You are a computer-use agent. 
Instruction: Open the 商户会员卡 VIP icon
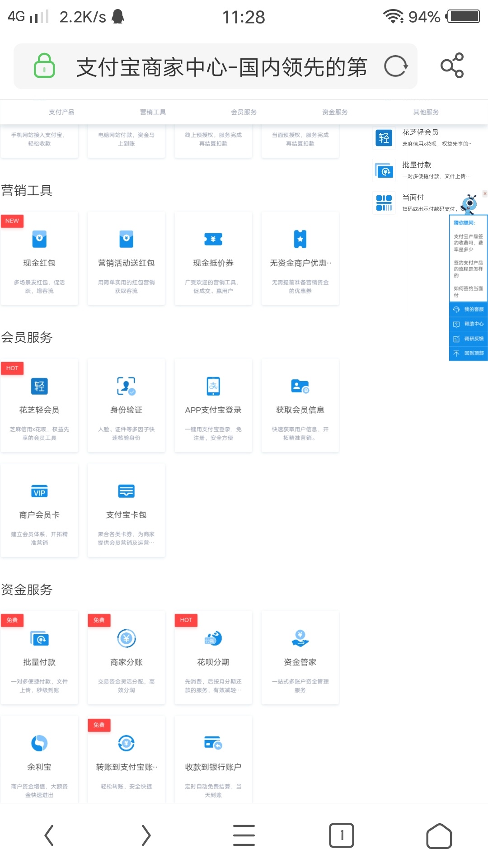point(39,491)
